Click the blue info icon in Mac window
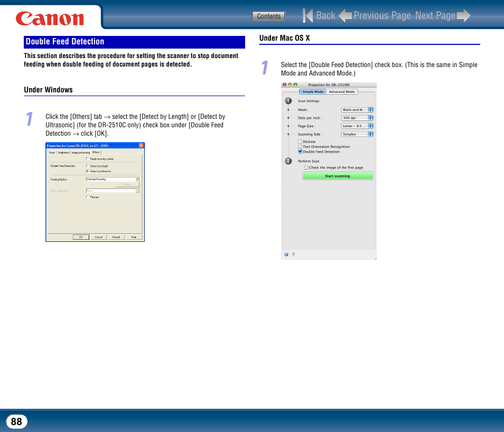504x432 pixels. pyautogui.click(x=286, y=254)
